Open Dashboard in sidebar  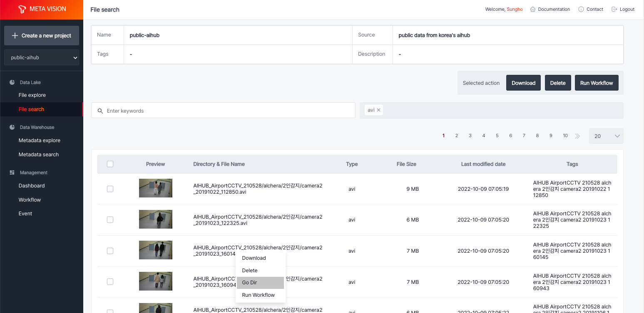[x=32, y=186]
